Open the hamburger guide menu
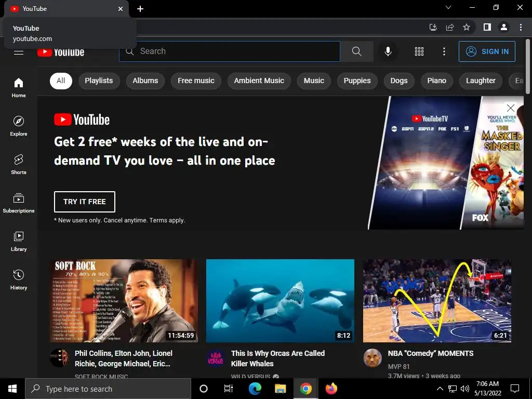Viewport: 532px width, 399px height. click(19, 52)
